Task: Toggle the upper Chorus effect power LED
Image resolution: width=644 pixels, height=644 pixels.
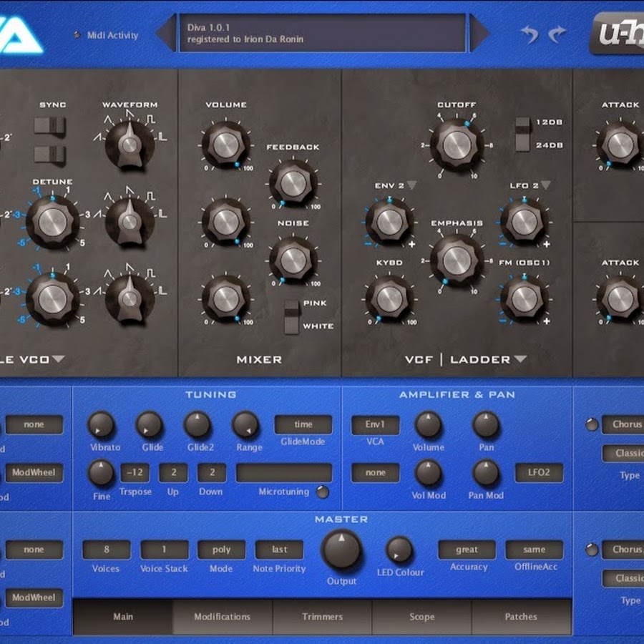Action: click(592, 424)
